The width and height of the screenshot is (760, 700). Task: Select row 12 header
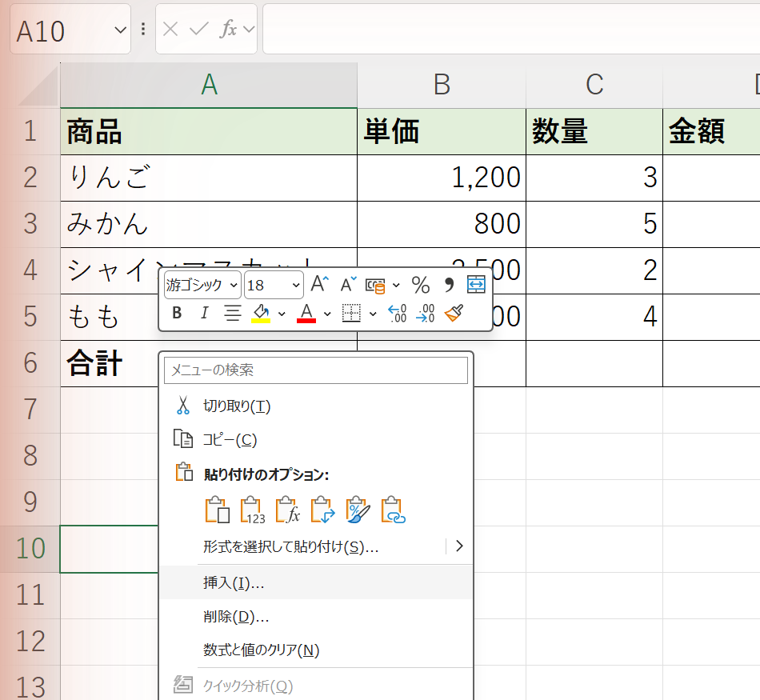click(x=30, y=642)
